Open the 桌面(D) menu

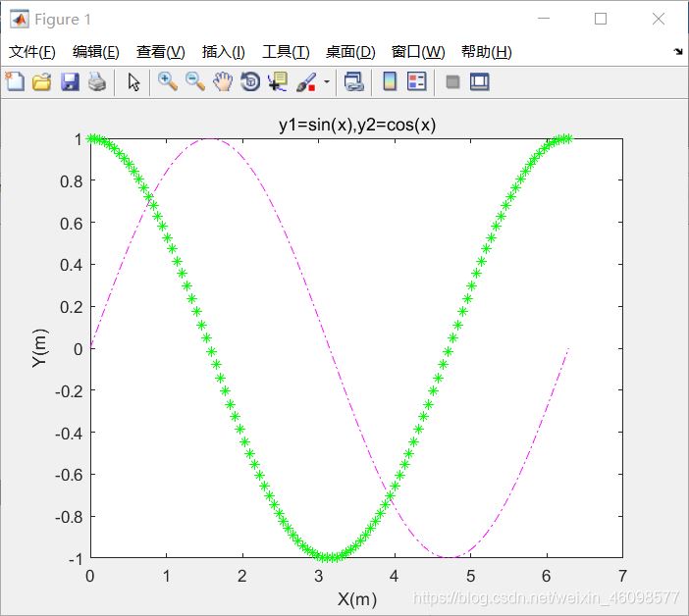tap(350, 52)
